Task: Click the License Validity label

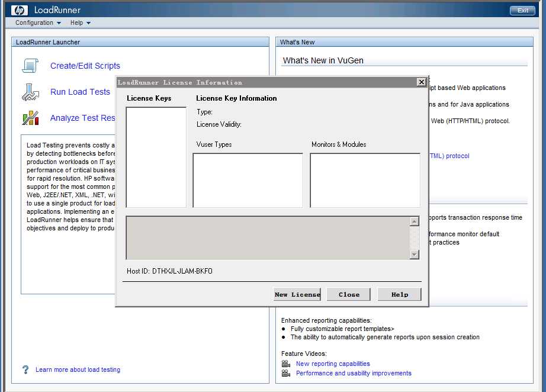Action: click(x=219, y=124)
